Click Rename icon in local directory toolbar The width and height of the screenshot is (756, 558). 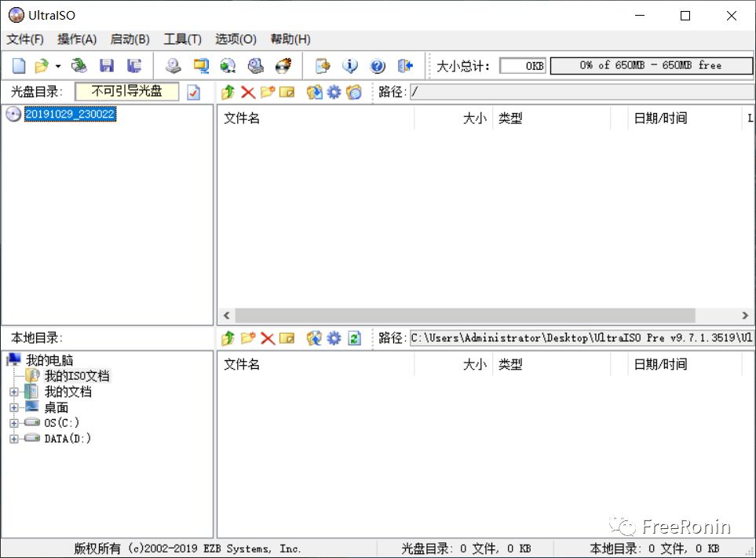tap(287, 338)
